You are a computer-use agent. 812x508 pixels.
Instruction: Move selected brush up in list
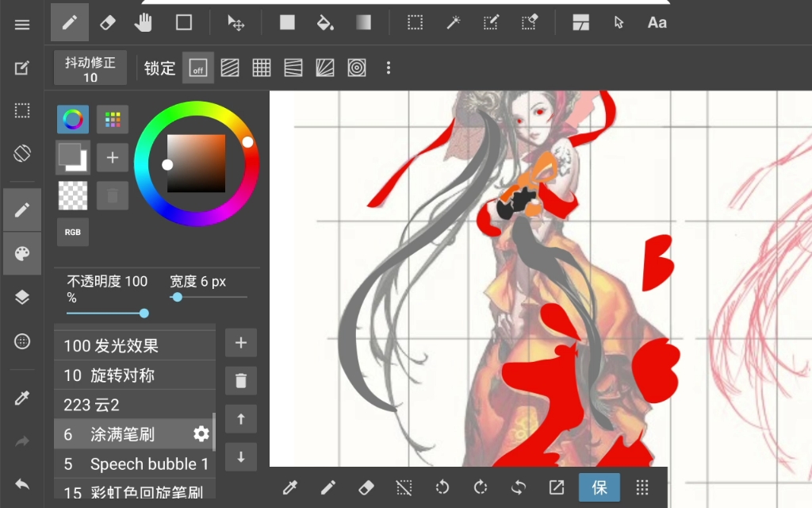click(x=241, y=419)
